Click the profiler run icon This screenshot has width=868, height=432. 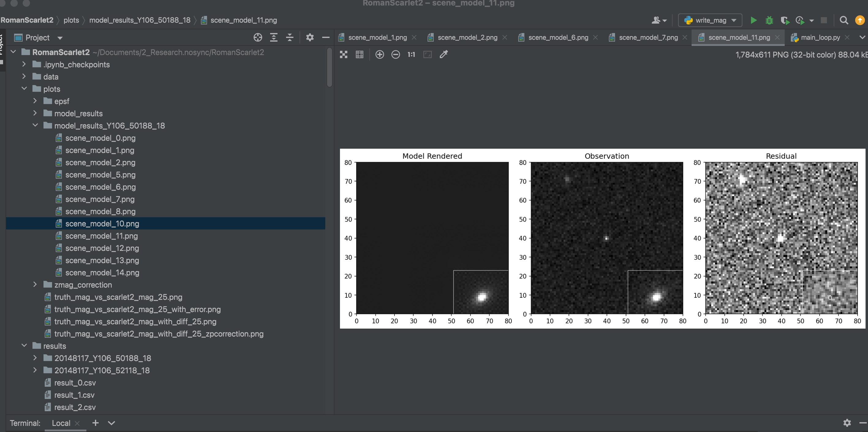(800, 20)
